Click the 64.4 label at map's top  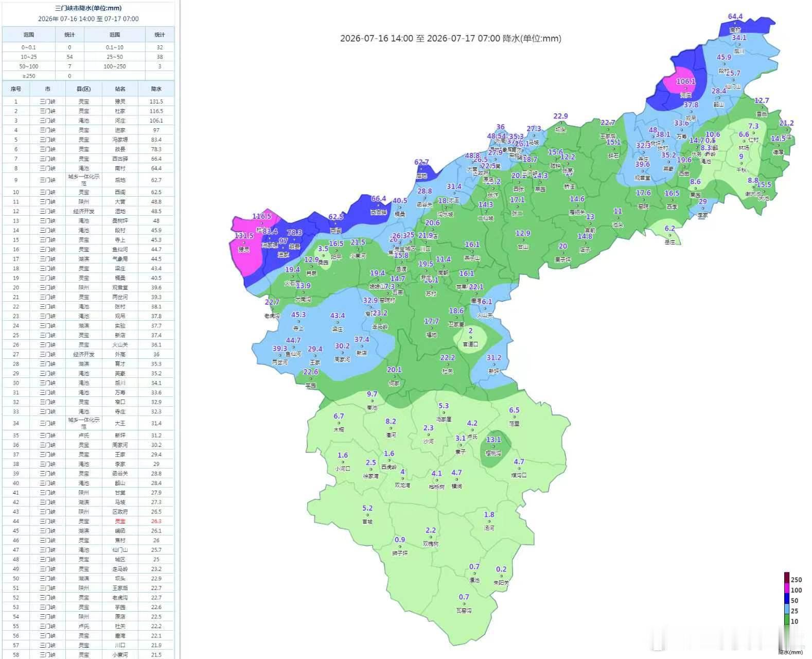point(735,16)
